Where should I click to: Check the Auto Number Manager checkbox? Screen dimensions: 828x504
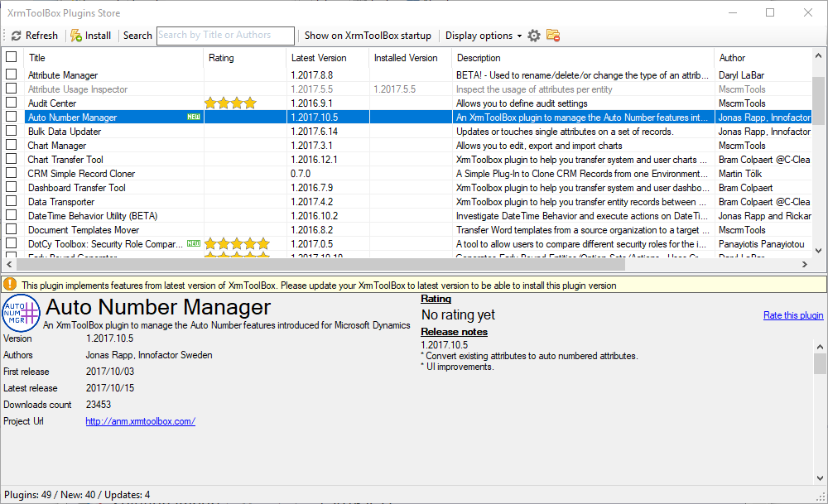pyautogui.click(x=11, y=117)
